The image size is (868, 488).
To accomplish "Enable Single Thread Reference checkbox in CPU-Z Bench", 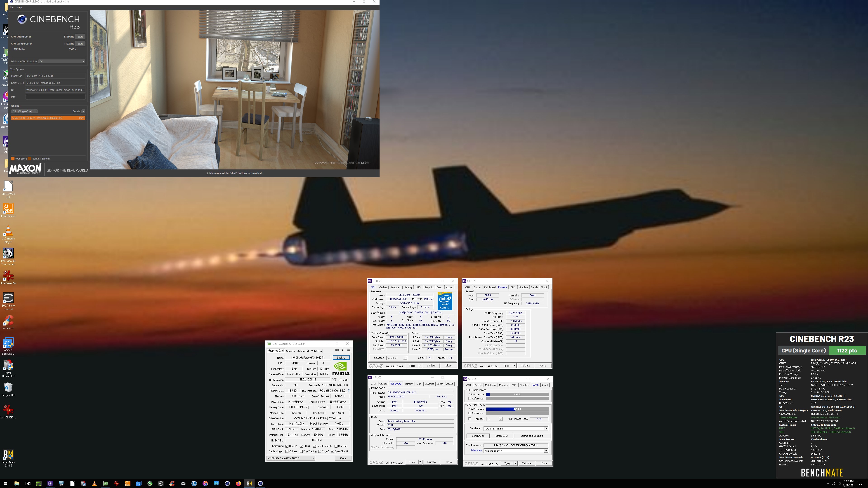I will tap(470, 398).
